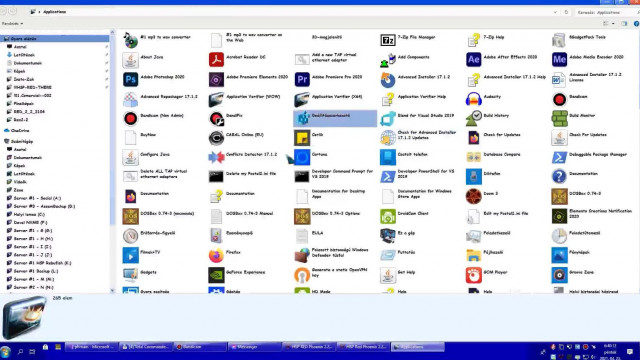Switch to Messenger in the taskbar
The image size is (640, 360).
click(254, 347)
